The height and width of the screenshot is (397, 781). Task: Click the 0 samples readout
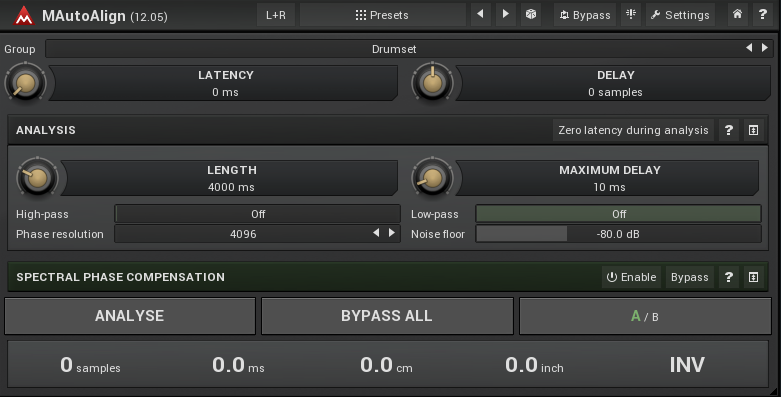[x=90, y=365]
